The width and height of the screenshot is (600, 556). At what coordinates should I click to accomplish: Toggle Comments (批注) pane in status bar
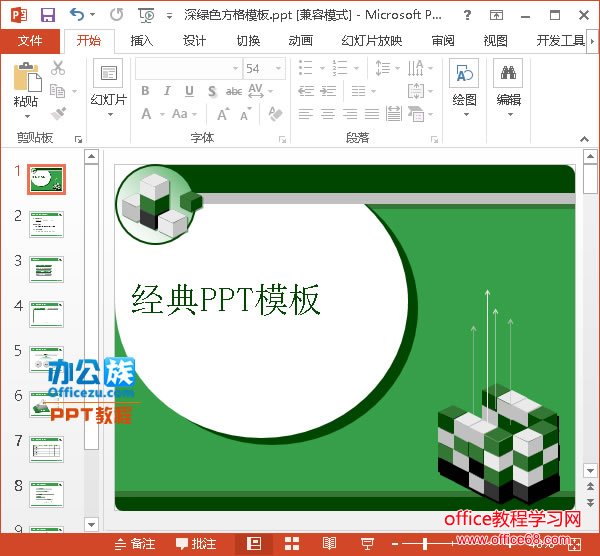(196, 543)
